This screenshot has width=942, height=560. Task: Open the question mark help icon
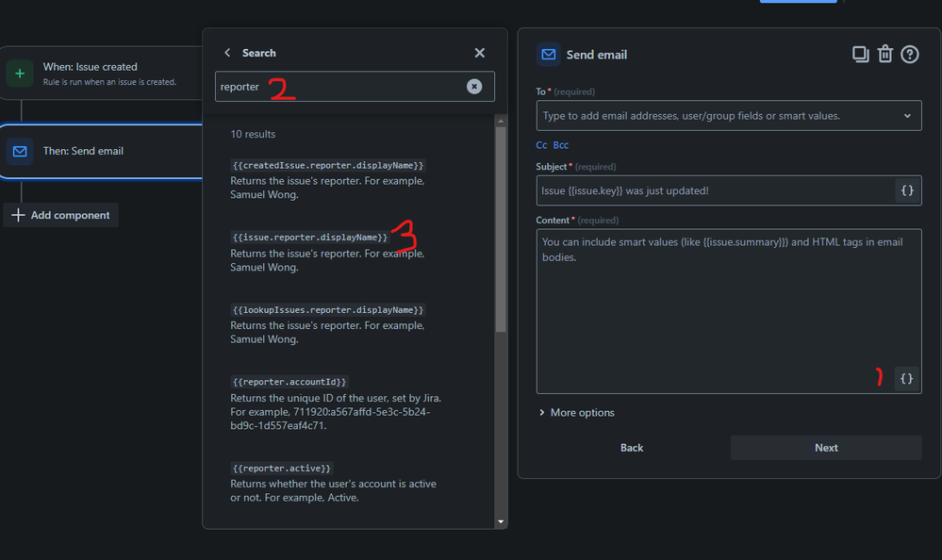point(908,55)
